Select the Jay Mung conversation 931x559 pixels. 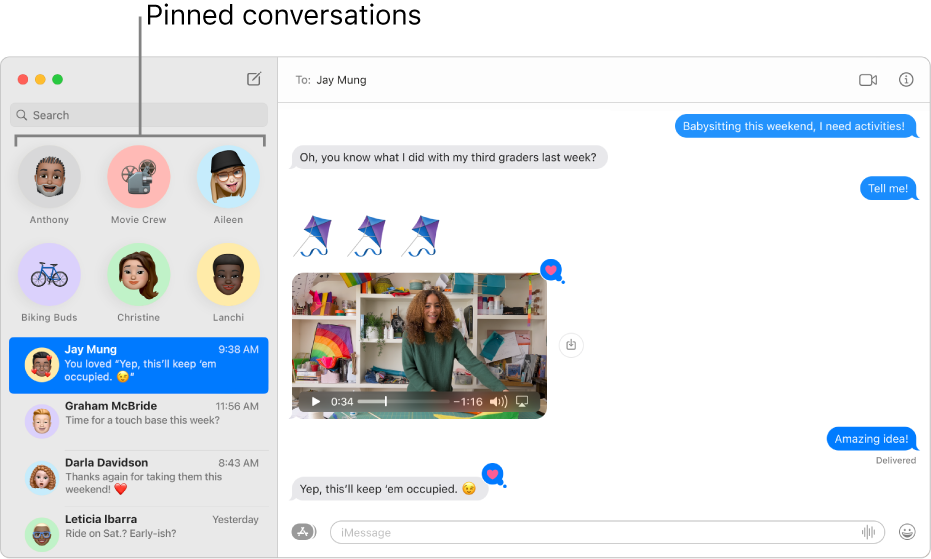pos(138,365)
